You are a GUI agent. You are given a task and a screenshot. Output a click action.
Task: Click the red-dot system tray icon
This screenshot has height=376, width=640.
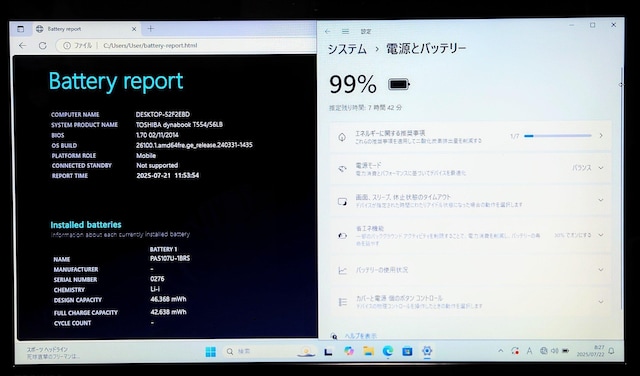(x=515, y=351)
